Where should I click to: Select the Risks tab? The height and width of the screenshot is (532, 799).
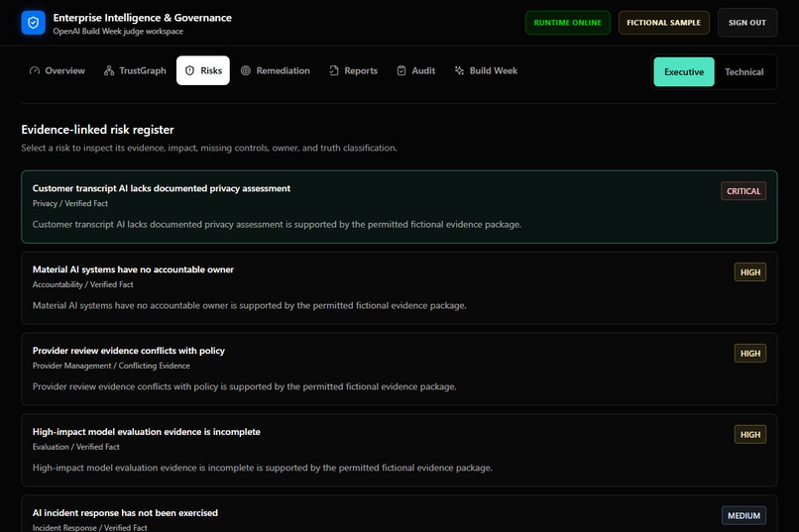click(x=203, y=70)
